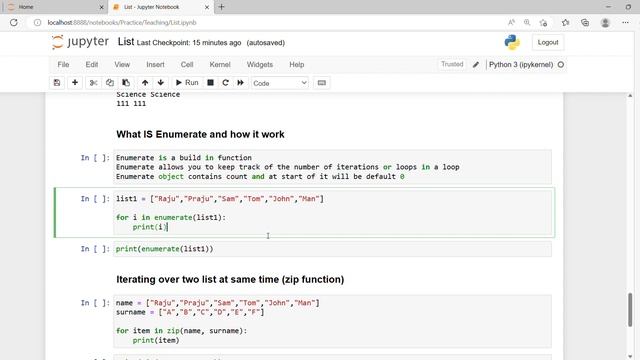This screenshot has height=360, width=640.
Task: Open the favorites list icon
Action: point(565,22)
